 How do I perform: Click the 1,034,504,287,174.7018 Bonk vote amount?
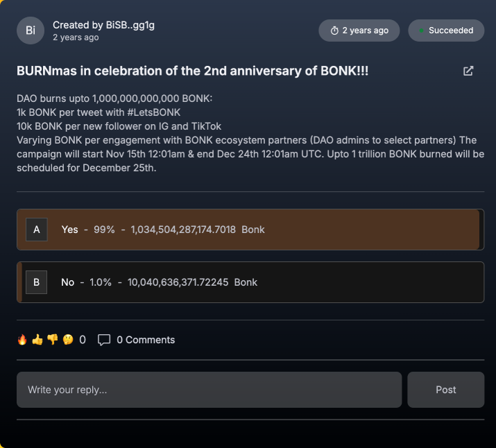pyautogui.click(x=198, y=230)
